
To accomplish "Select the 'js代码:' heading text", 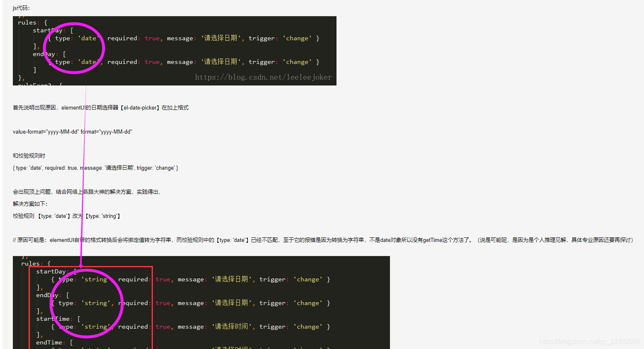I will pyautogui.click(x=20, y=7).
